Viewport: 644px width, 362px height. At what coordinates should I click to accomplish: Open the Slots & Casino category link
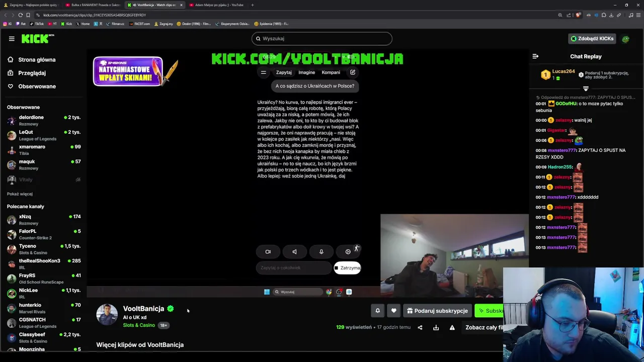tap(139, 325)
